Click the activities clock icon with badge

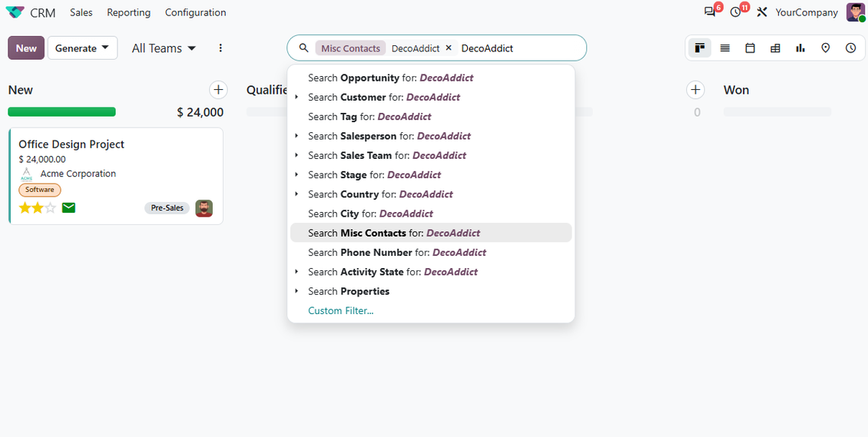coord(736,12)
